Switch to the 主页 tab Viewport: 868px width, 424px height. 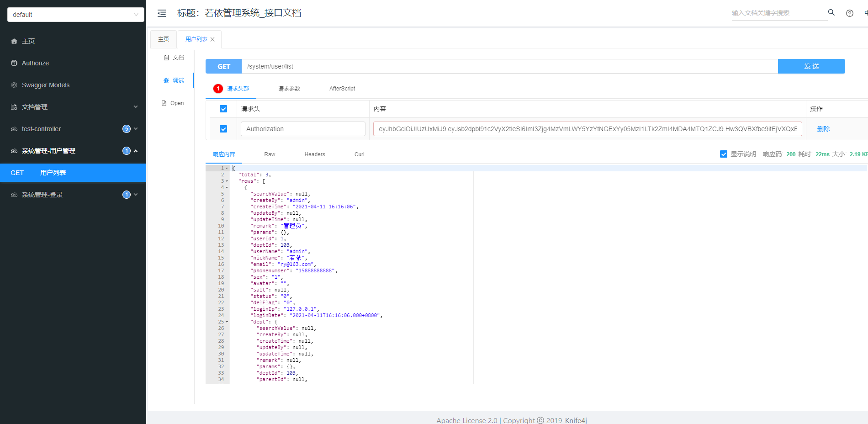(x=163, y=39)
